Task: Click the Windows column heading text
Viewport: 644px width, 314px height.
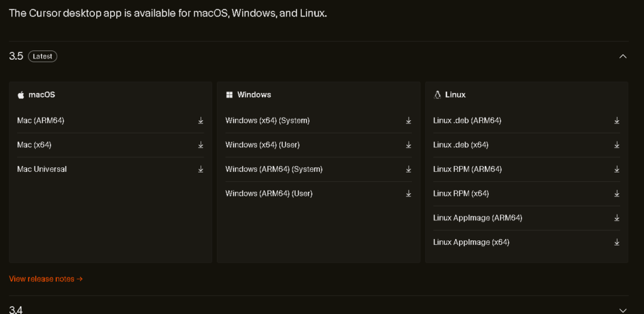Action: click(x=254, y=94)
